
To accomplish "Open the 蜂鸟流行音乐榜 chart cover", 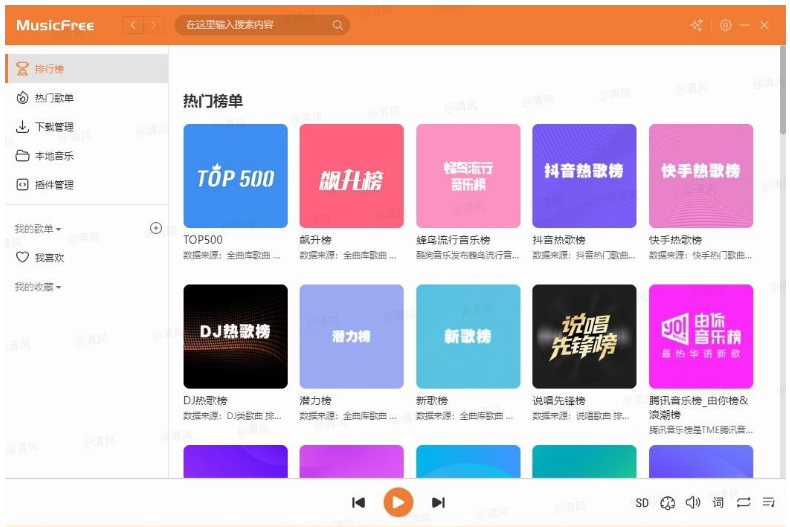I will [x=468, y=176].
